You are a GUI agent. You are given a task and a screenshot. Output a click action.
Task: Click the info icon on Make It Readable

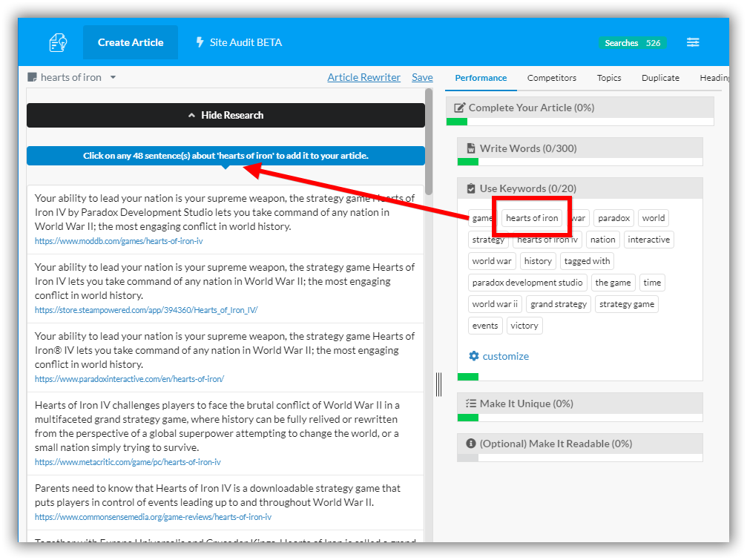(x=471, y=444)
